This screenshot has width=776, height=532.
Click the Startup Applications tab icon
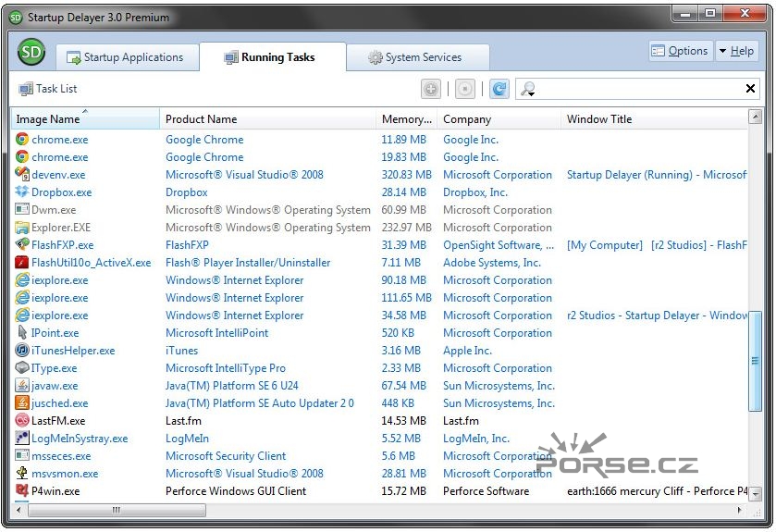74,58
